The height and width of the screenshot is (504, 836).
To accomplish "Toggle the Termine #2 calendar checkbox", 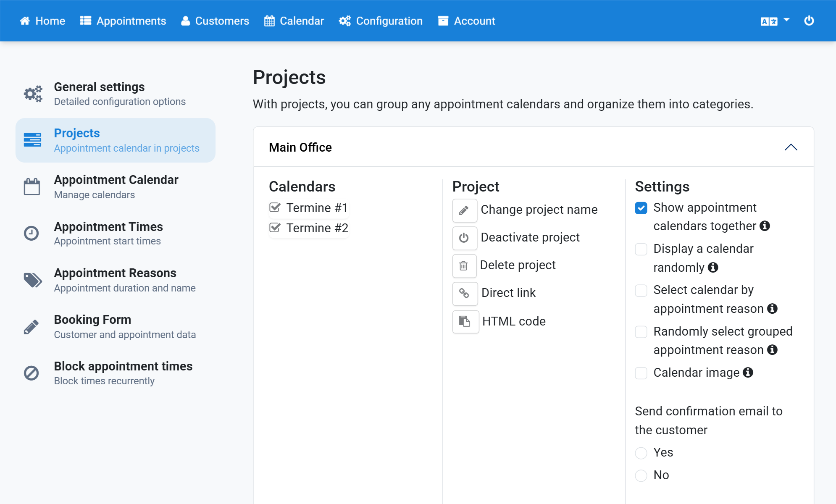I will point(275,228).
